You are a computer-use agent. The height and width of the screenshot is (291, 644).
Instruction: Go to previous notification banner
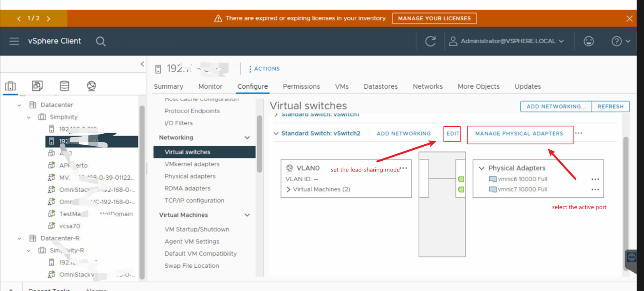click(x=19, y=19)
